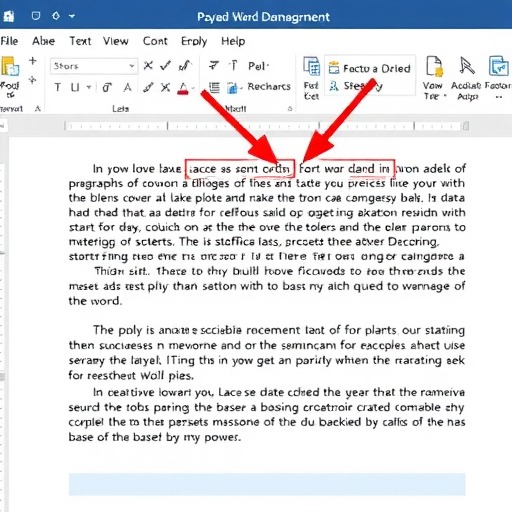Image resolution: width=512 pixels, height=512 pixels.
Task: Click the Paste clipboard icon
Action: (x=10, y=66)
